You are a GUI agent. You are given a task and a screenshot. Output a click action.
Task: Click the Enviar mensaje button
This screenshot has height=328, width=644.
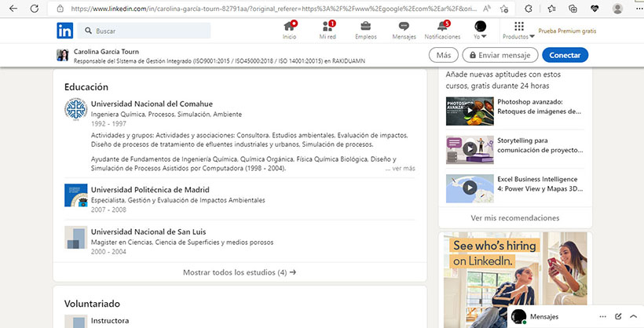499,55
